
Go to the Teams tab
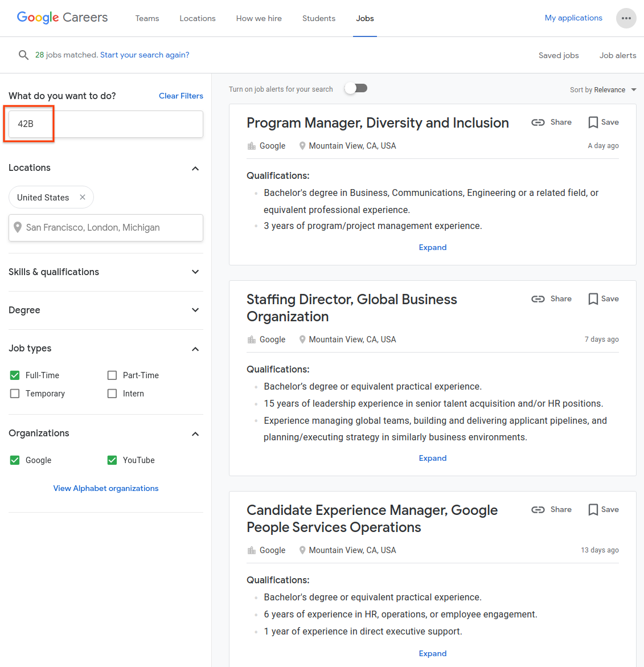tap(147, 18)
